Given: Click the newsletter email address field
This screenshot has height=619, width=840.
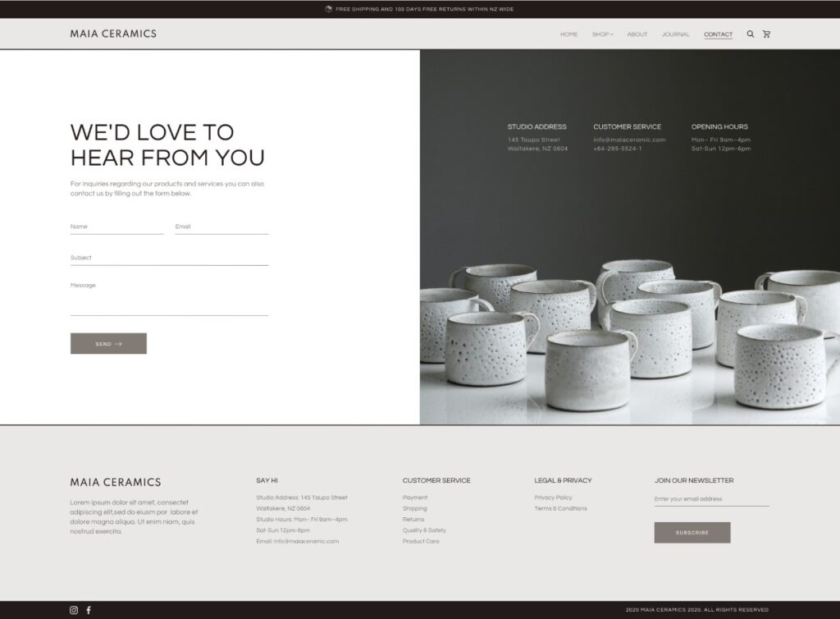Looking at the screenshot, I should (711, 499).
